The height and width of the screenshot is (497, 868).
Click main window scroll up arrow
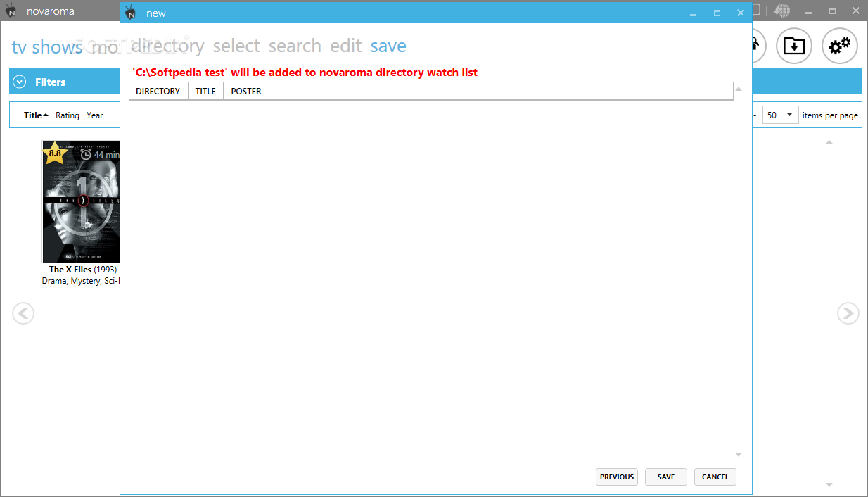point(829,142)
